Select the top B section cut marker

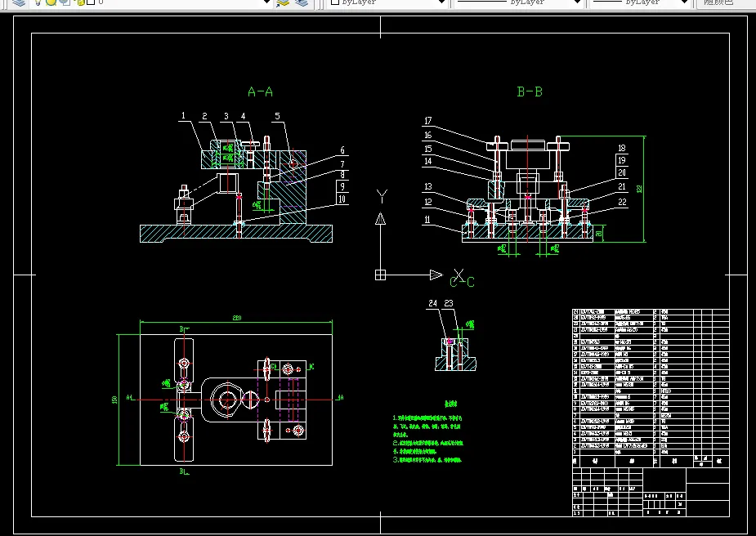pyautogui.click(x=184, y=329)
